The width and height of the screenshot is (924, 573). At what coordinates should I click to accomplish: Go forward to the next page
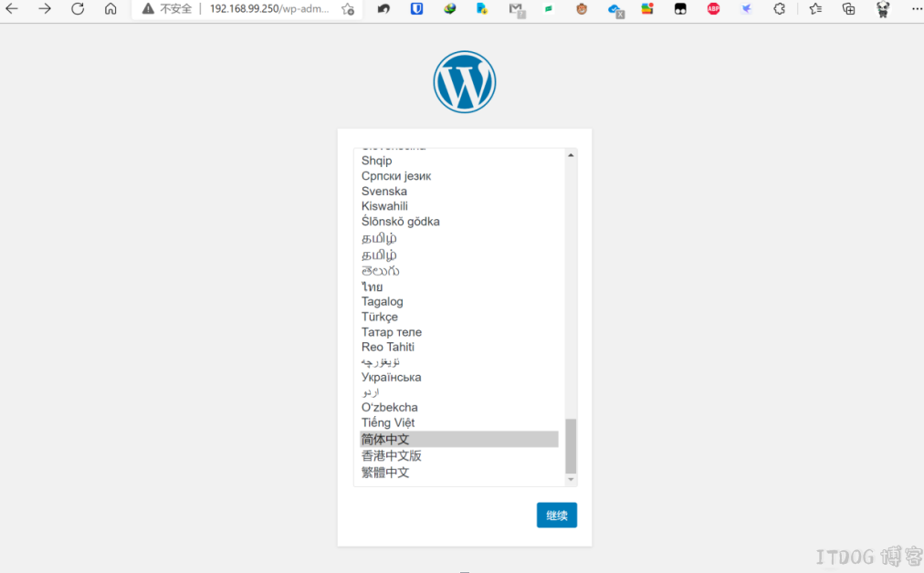[45, 9]
